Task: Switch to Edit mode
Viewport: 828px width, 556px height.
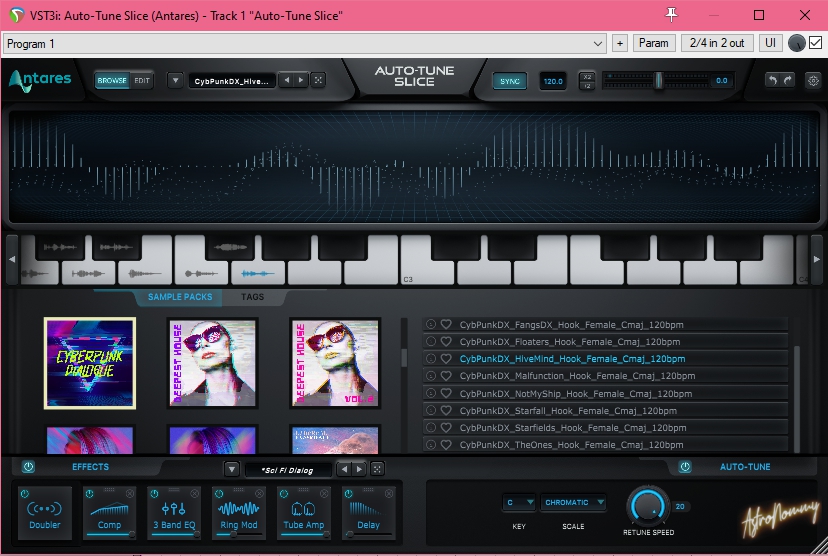Action: pyautogui.click(x=142, y=80)
